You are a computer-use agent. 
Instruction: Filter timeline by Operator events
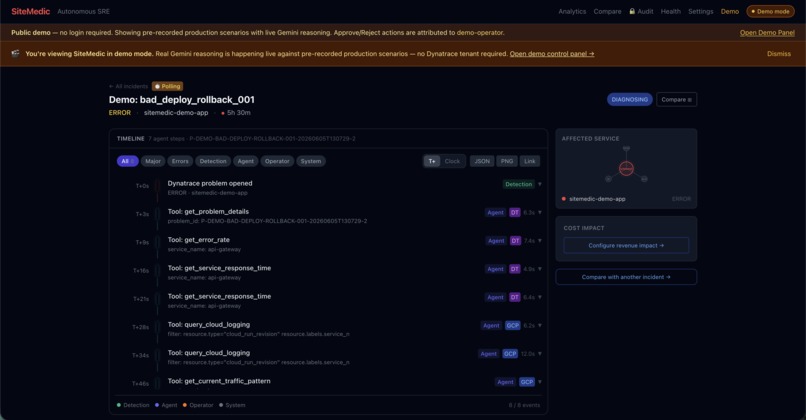click(277, 161)
